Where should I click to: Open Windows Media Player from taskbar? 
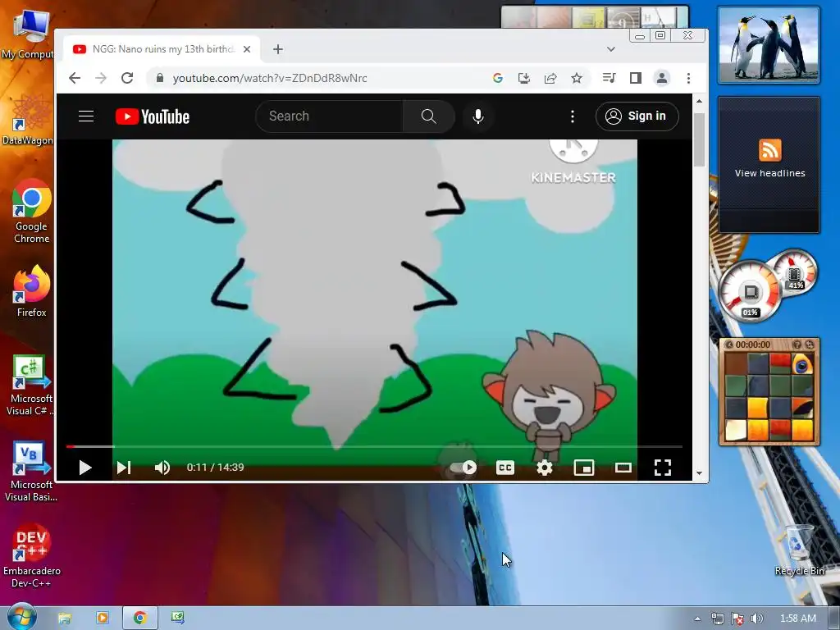tap(103, 619)
